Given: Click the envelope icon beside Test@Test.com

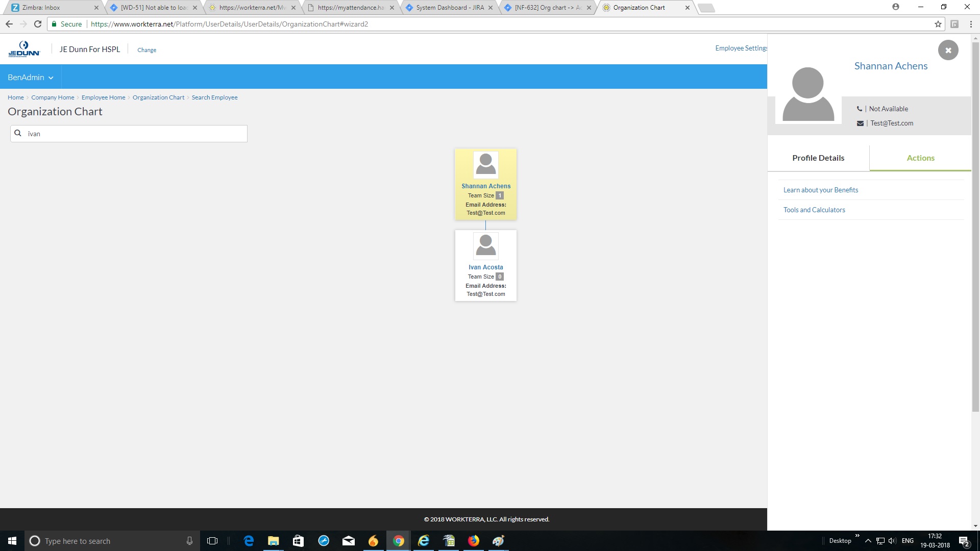Looking at the screenshot, I should coord(860,123).
